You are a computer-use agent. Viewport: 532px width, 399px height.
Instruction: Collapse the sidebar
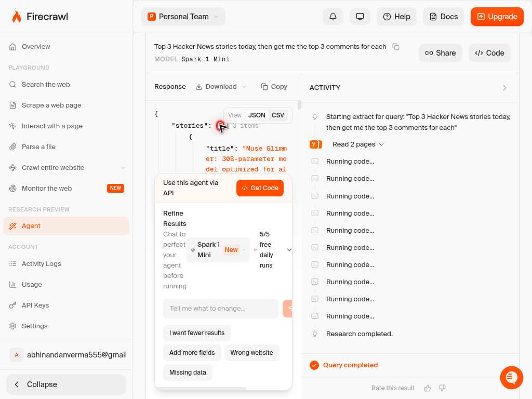(x=66, y=384)
